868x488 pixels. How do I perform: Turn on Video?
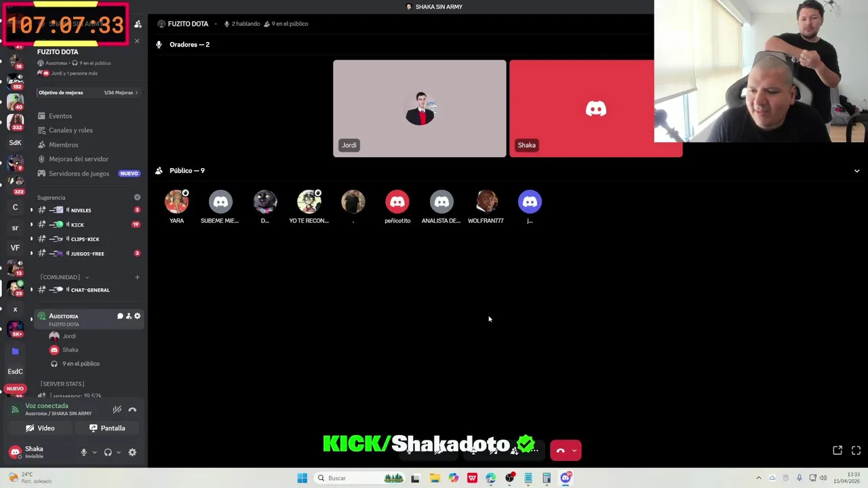click(x=41, y=428)
